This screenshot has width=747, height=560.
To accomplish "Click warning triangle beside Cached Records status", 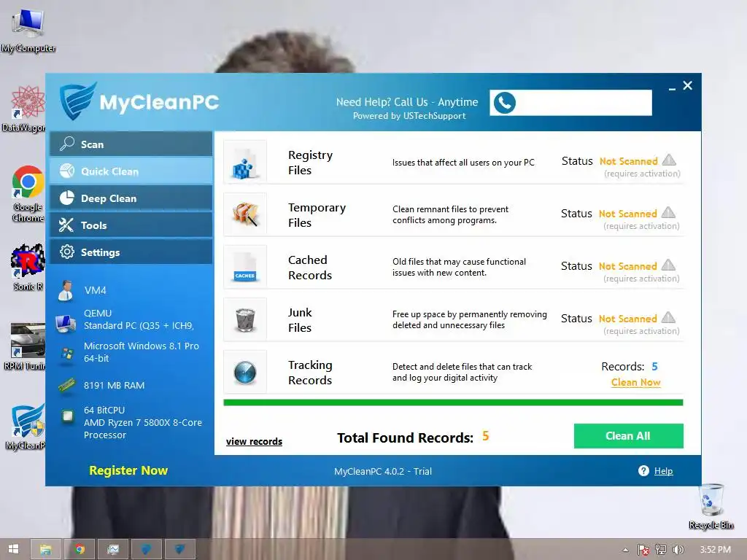I will 668,265.
